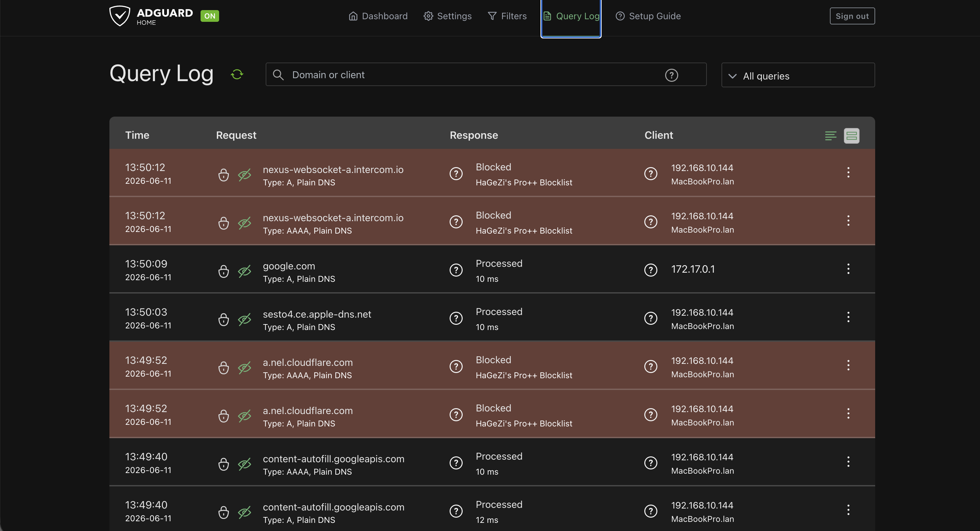Open the actions menu for 13:50:12 AAAA intercom.io row
Screen dimensions: 980x531
[848, 221]
